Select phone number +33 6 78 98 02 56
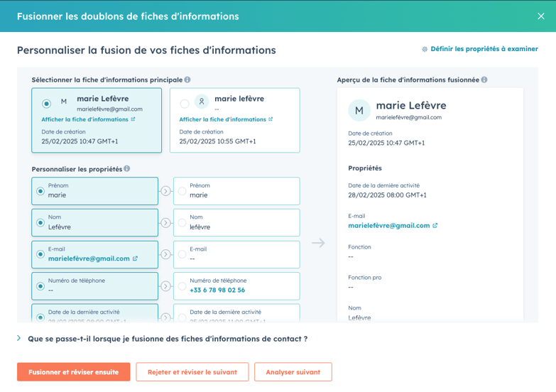 [x=182, y=286]
